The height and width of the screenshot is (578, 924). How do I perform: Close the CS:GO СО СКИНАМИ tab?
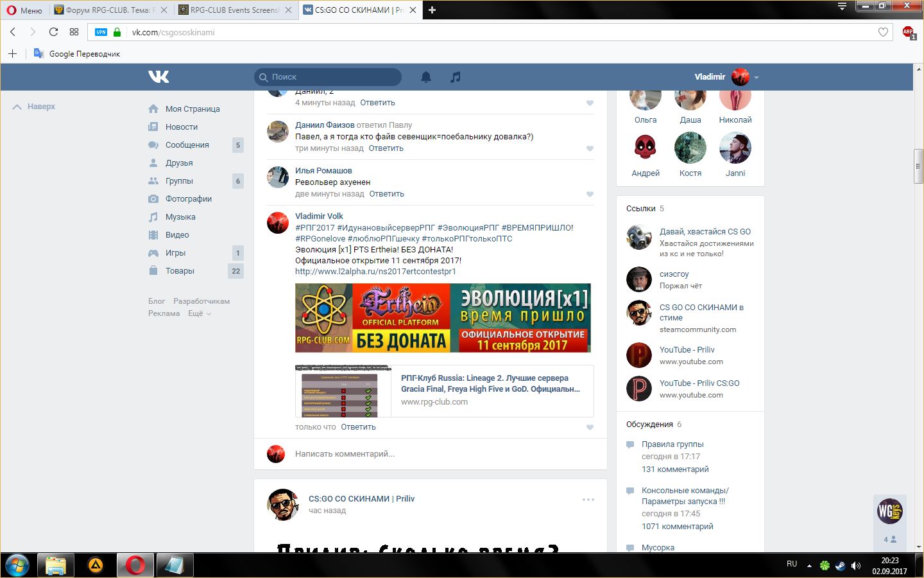(412, 10)
